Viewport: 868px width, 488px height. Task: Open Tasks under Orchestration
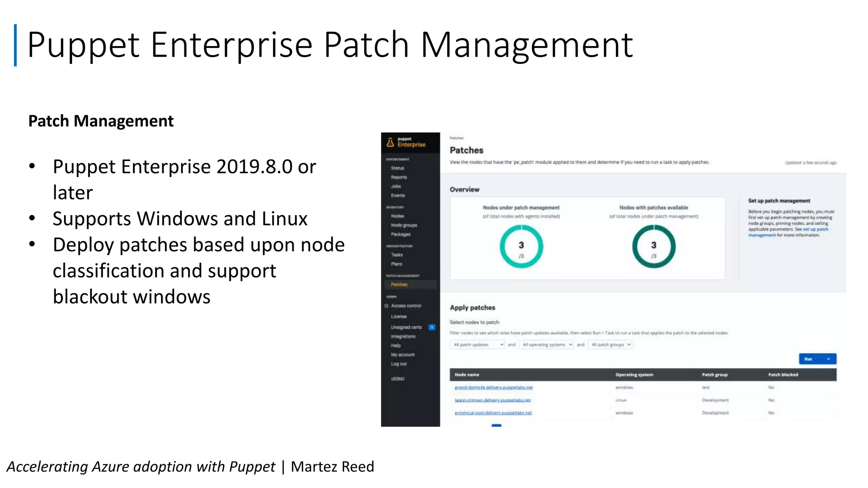[397, 255]
